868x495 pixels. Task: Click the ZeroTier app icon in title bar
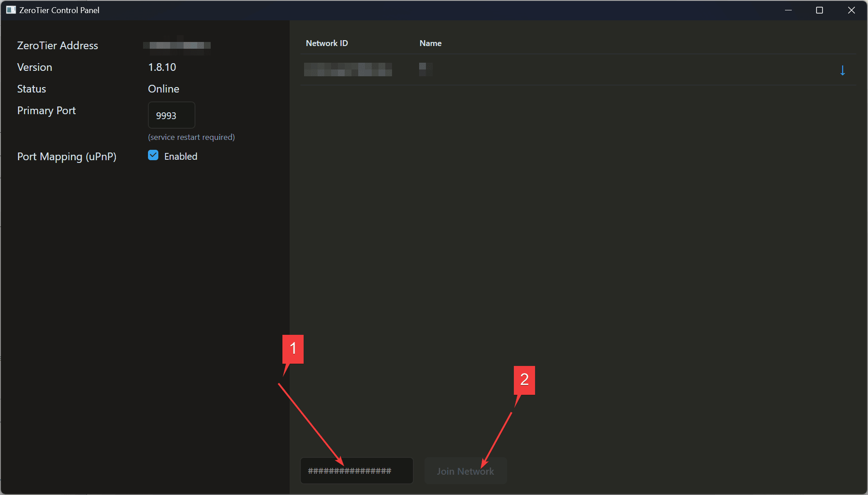(11, 10)
